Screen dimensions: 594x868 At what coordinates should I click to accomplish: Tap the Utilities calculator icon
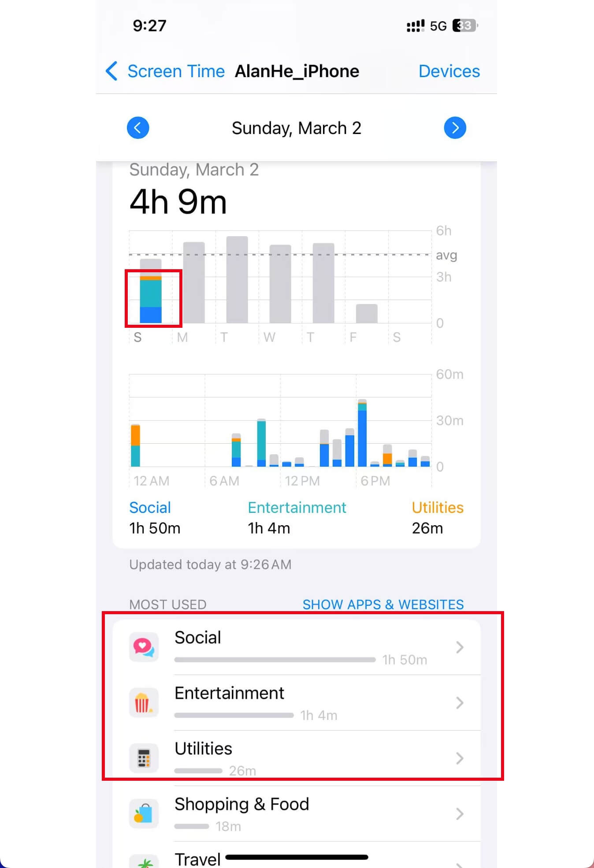click(144, 758)
